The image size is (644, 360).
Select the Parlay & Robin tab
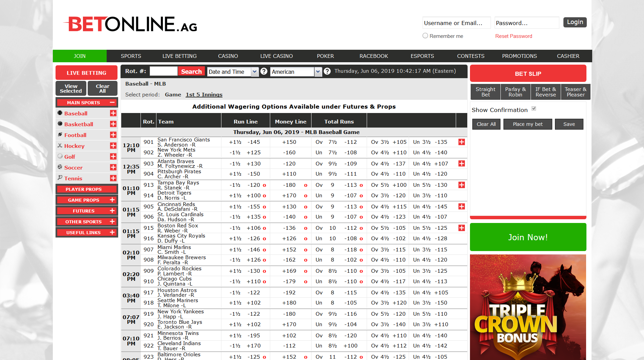click(515, 92)
